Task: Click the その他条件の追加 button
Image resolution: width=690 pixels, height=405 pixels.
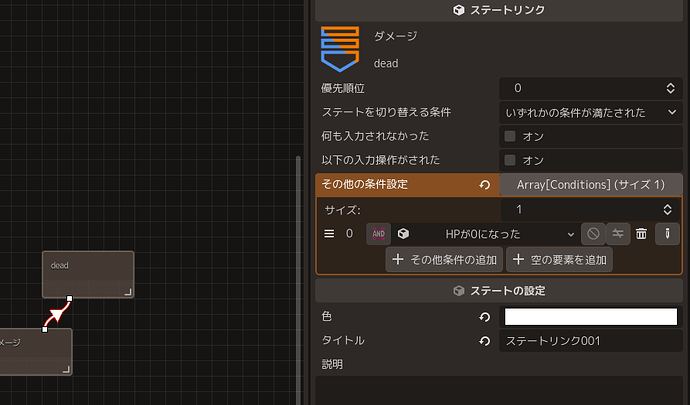Action: (444, 260)
